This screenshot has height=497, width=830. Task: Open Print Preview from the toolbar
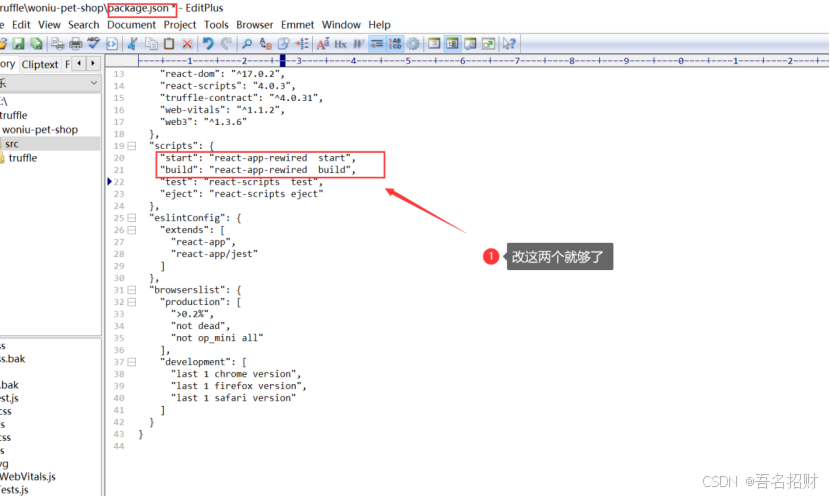pos(57,44)
